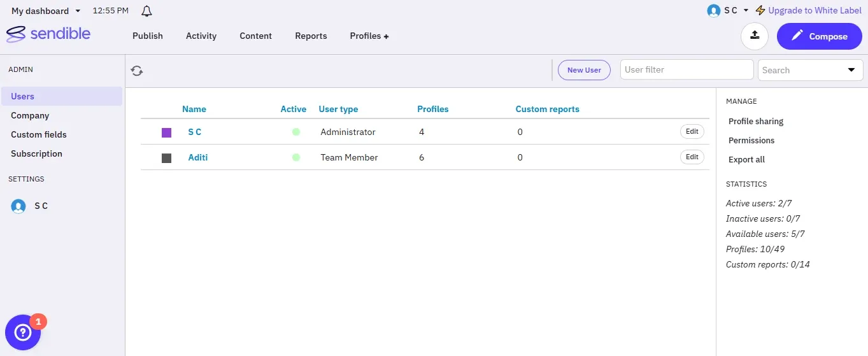Open the help widget with question mark
868x356 pixels.
pyautogui.click(x=23, y=332)
